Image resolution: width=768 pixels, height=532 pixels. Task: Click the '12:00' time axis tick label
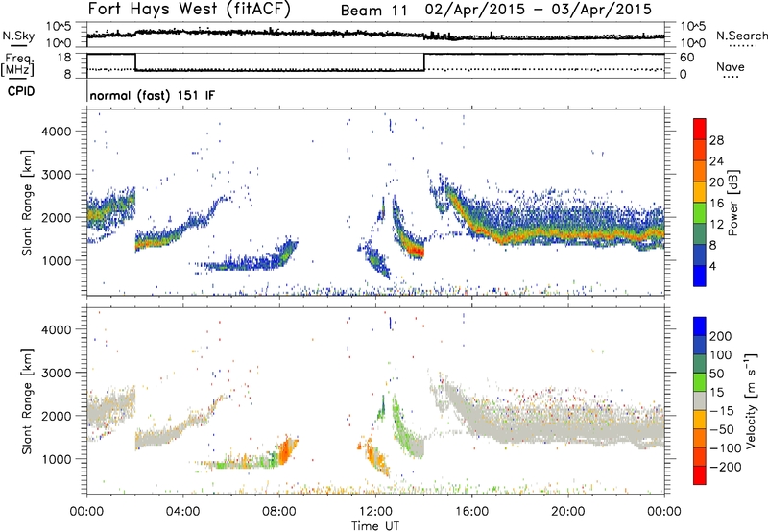[375, 512]
